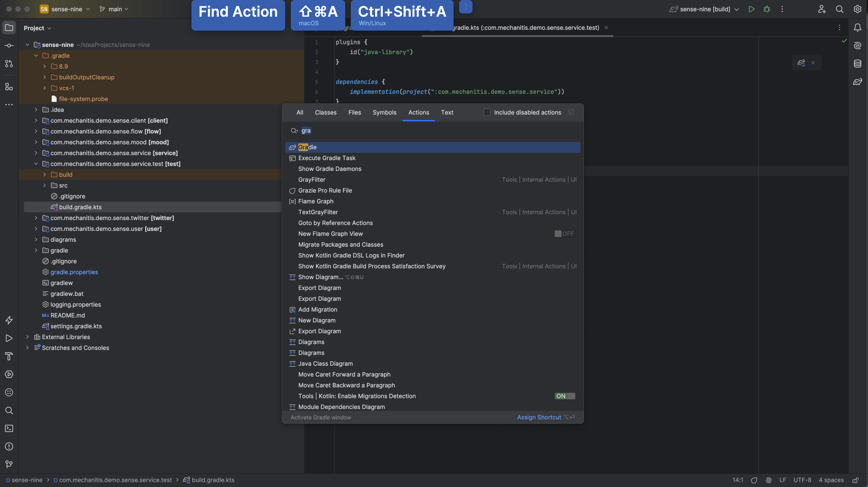Viewport: 868px width, 487px height.
Task: Open the Terminal tool window icon
Action: [9, 428]
